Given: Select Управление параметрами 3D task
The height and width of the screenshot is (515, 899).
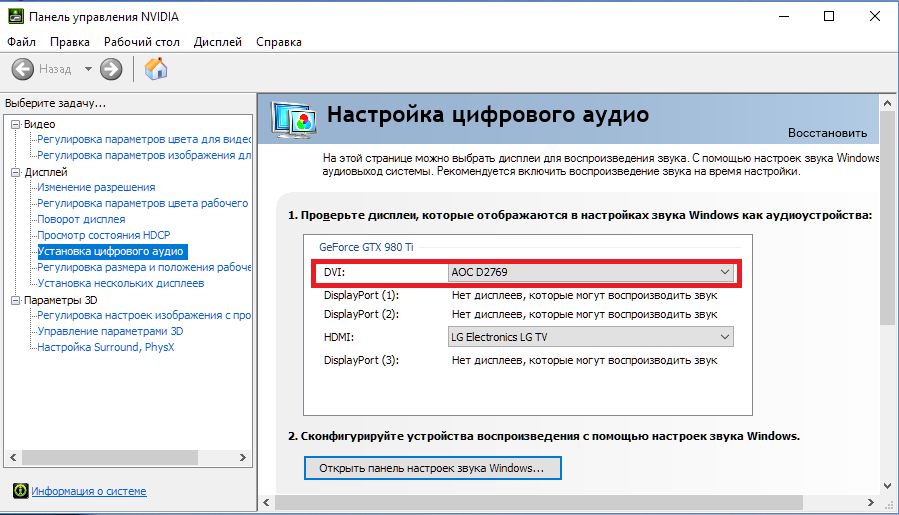Looking at the screenshot, I should [110, 331].
